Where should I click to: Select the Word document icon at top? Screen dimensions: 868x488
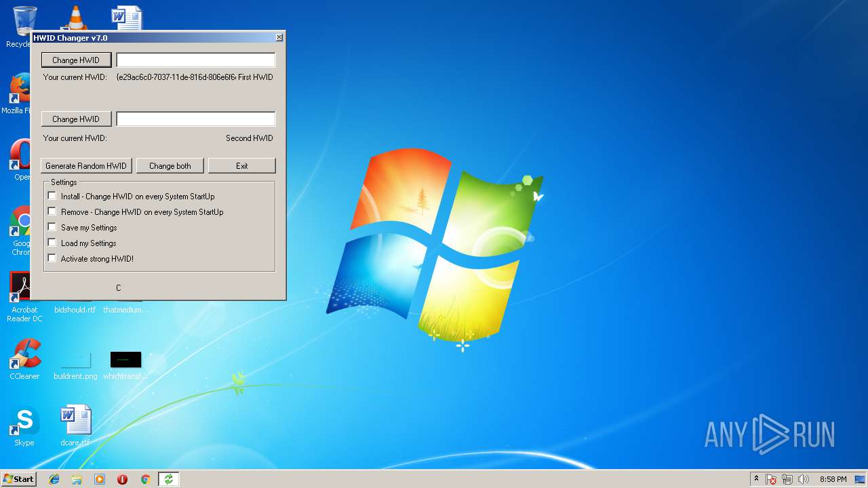[127, 18]
